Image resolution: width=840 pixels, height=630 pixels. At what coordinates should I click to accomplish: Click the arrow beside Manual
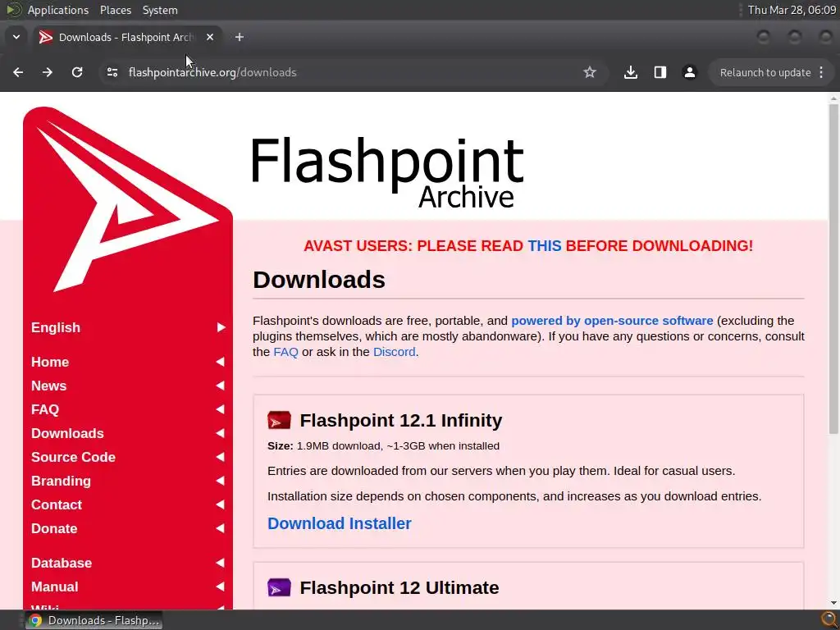(220, 587)
